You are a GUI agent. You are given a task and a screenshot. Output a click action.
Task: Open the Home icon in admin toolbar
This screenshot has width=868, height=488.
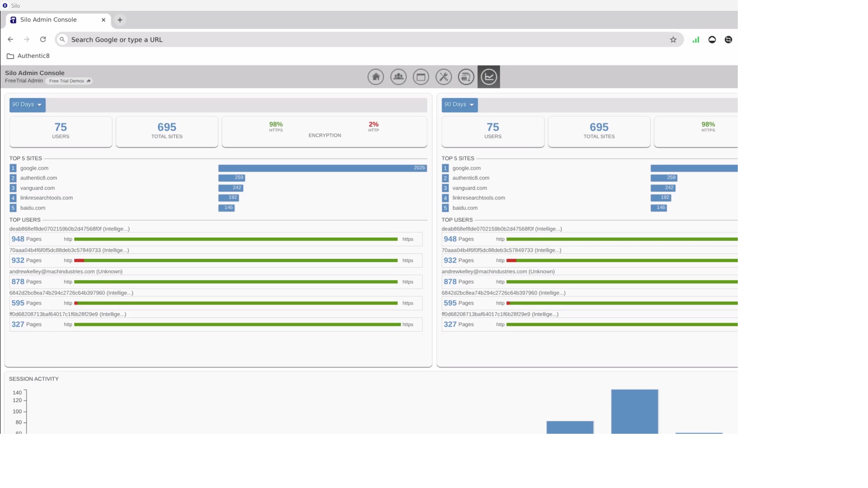[375, 77]
